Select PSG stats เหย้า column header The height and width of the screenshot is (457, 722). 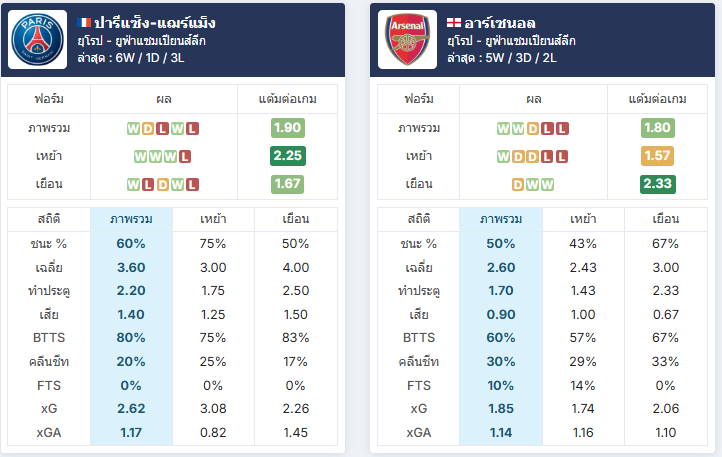click(213, 219)
